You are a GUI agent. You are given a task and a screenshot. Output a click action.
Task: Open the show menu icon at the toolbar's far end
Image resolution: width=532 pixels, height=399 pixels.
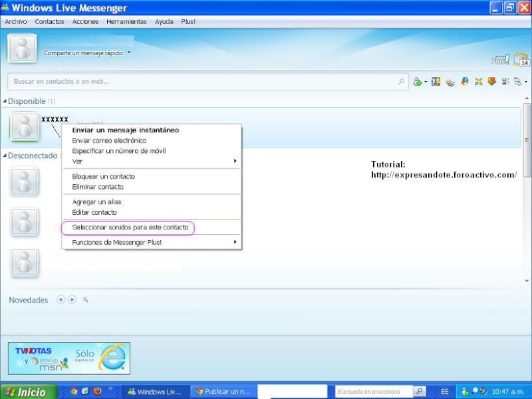518,81
